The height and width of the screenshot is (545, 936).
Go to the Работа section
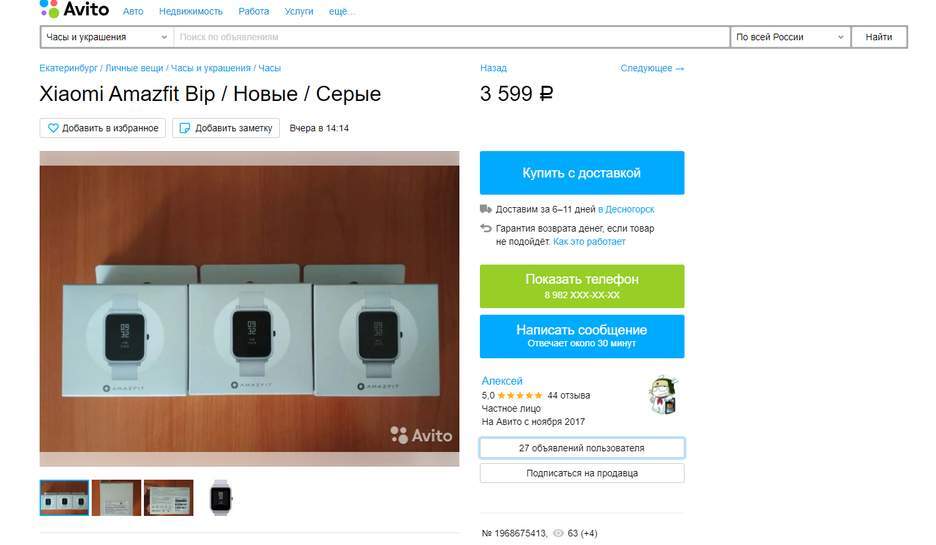point(254,11)
